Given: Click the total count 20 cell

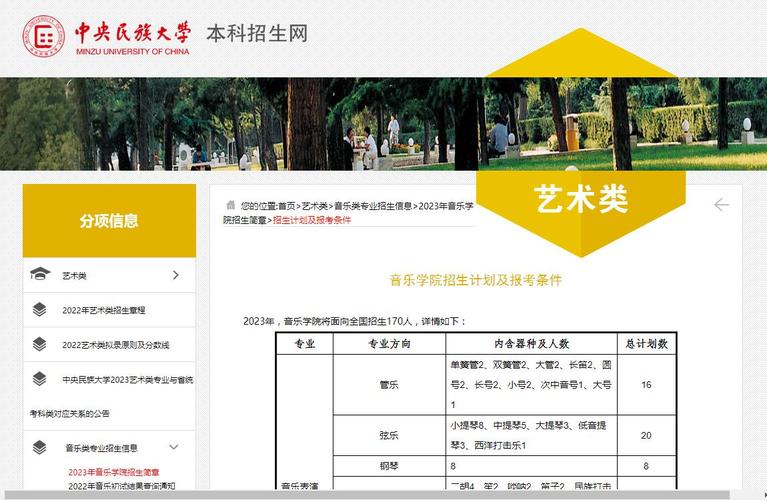Looking at the screenshot, I should 647,435.
